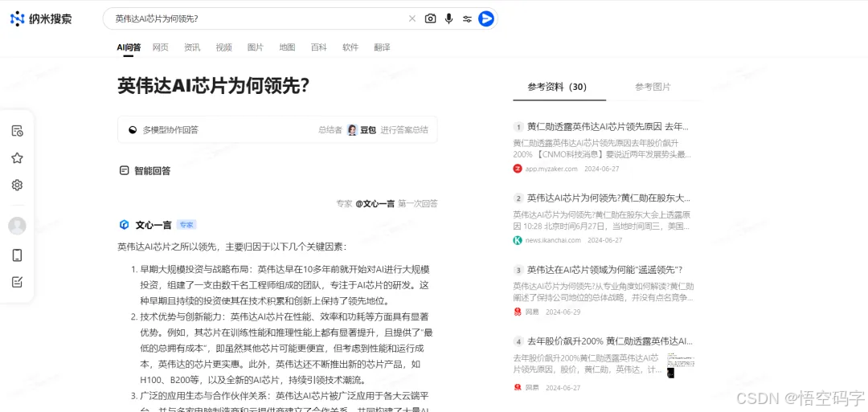Select 参考资料 (30) tab
The height and width of the screenshot is (412, 868).
pos(558,87)
